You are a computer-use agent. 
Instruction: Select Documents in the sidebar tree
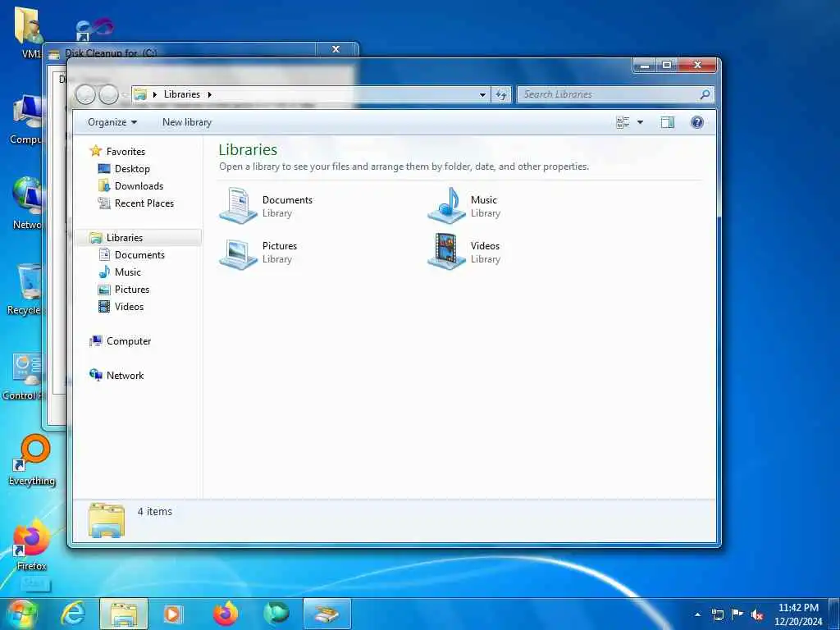point(132,255)
